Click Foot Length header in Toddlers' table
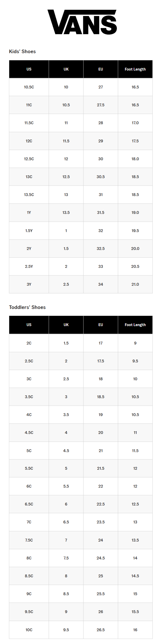165x644 pixels. (x=135, y=325)
